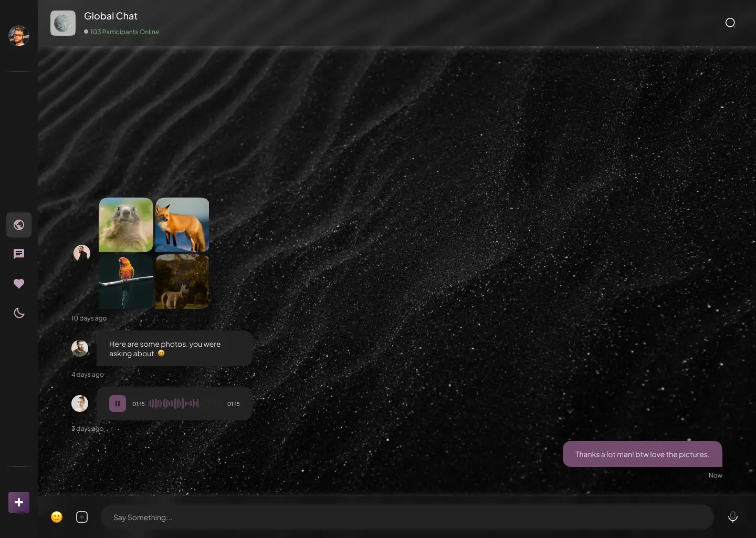This screenshot has width=756, height=538.
Task: Open favorites with the heart icon
Action: (x=19, y=284)
